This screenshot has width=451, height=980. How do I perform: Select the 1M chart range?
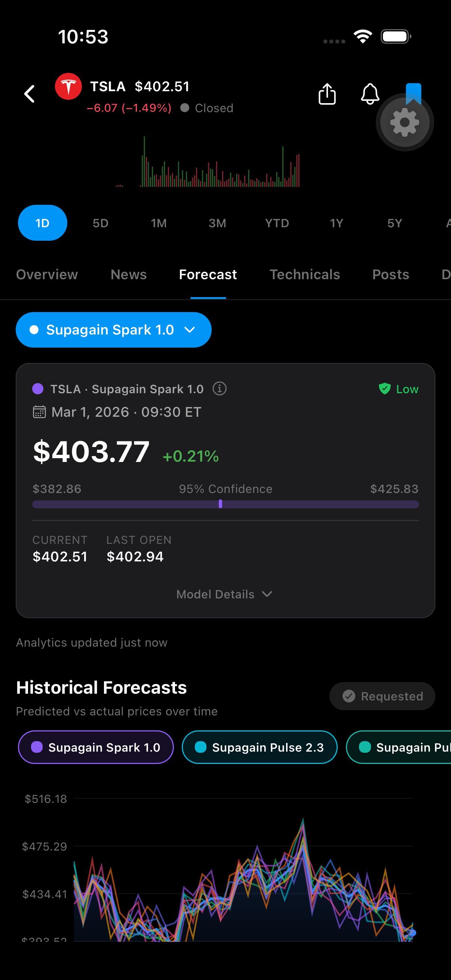coord(159,223)
